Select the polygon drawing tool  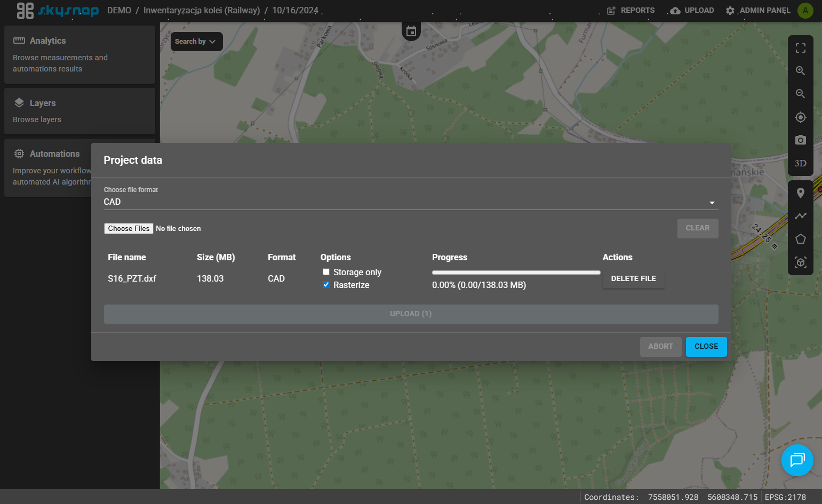coord(801,239)
